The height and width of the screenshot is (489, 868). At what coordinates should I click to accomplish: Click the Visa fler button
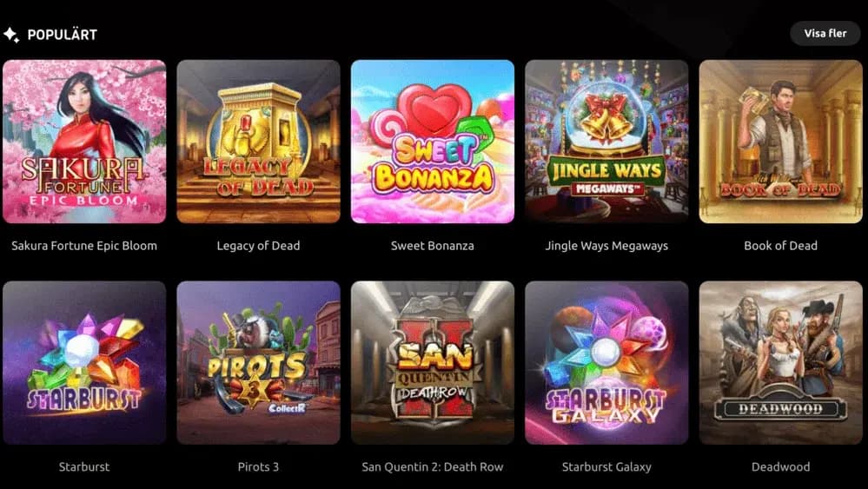coord(825,33)
